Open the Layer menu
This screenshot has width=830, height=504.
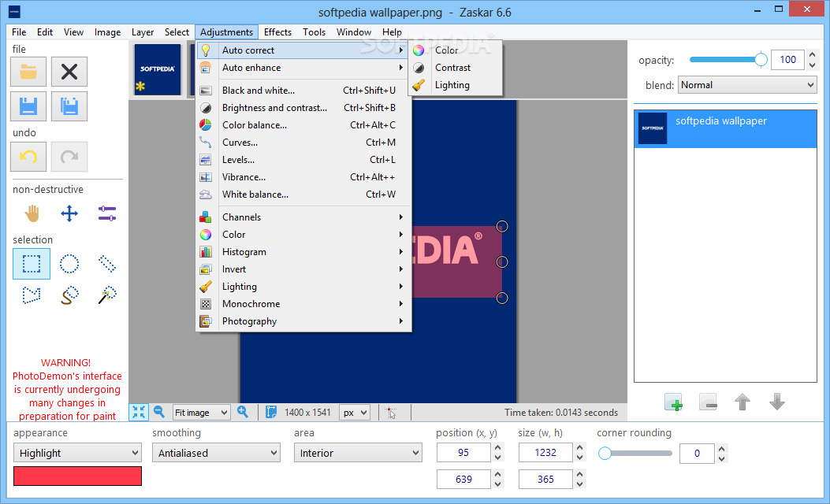point(143,31)
